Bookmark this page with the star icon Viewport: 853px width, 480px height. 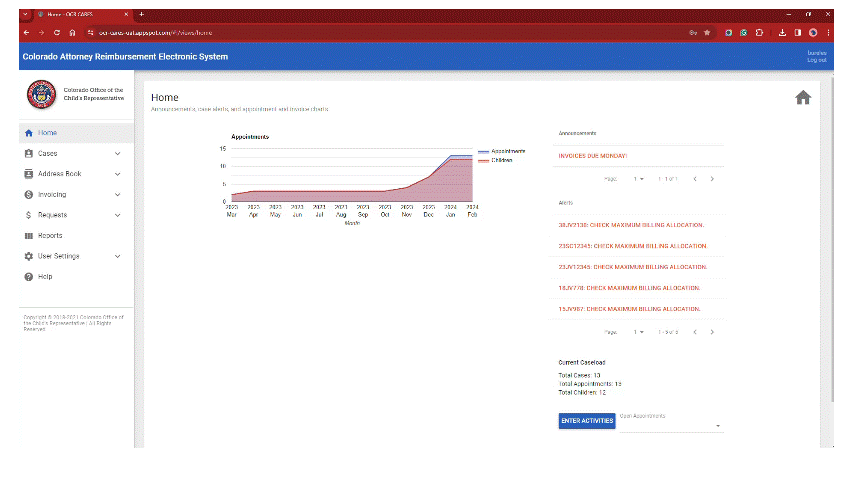point(707,33)
